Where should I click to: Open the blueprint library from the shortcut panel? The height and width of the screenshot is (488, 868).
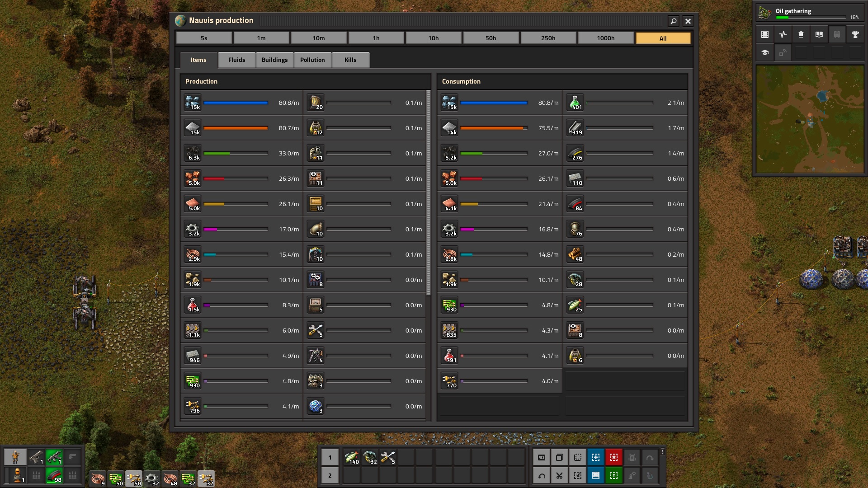pyautogui.click(x=765, y=34)
